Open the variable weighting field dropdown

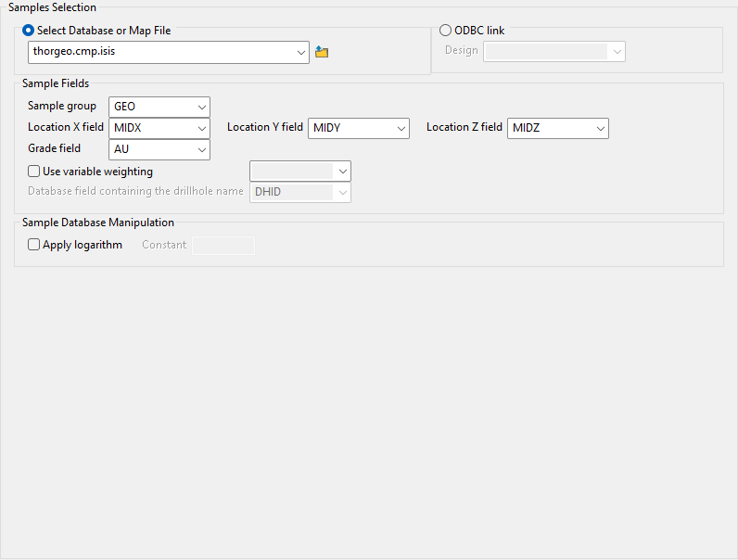(x=300, y=172)
